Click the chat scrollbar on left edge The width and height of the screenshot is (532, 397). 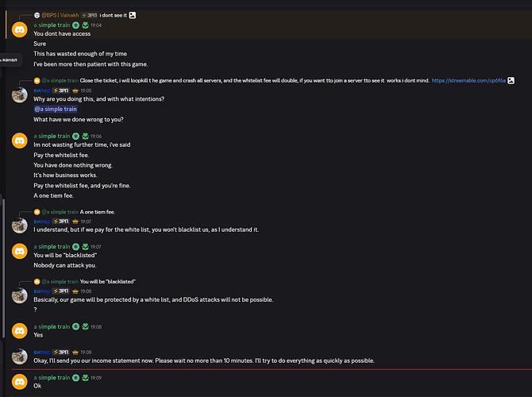pos(3,268)
